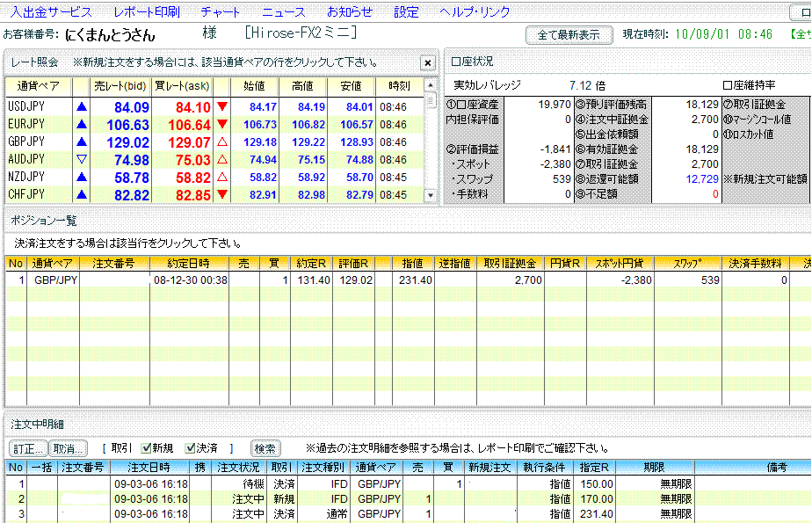Toggle the 新規 checkbox filter

tap(146, 448)
